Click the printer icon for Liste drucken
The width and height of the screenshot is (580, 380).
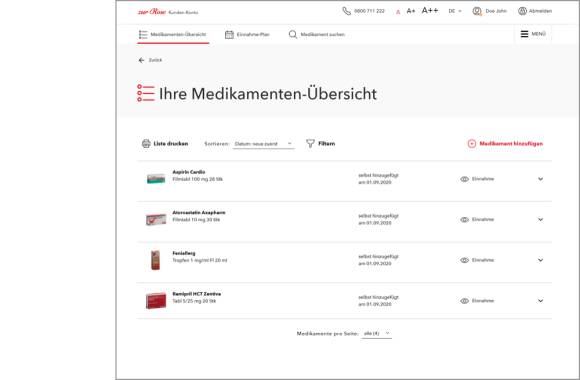146,144
